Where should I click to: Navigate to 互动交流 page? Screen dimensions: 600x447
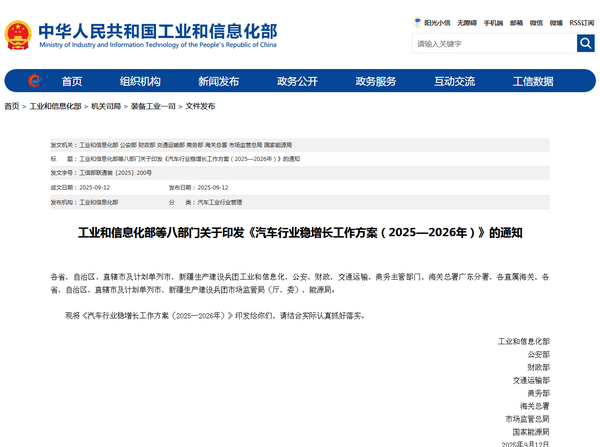(454, 81)
